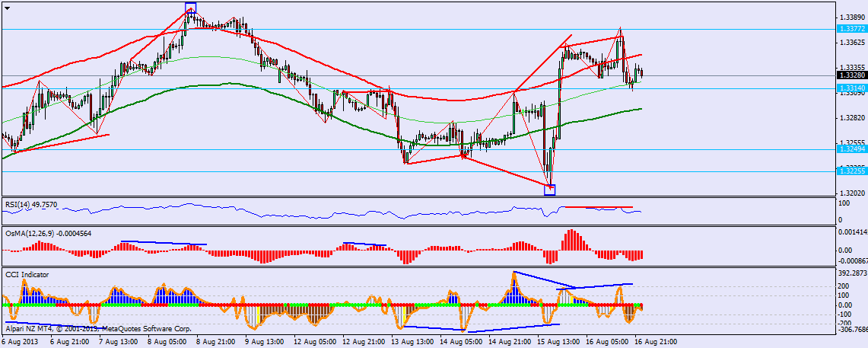Select the cyan 1.33140 price level label
This screenshot has width=868, height=348.
point(853,88)
